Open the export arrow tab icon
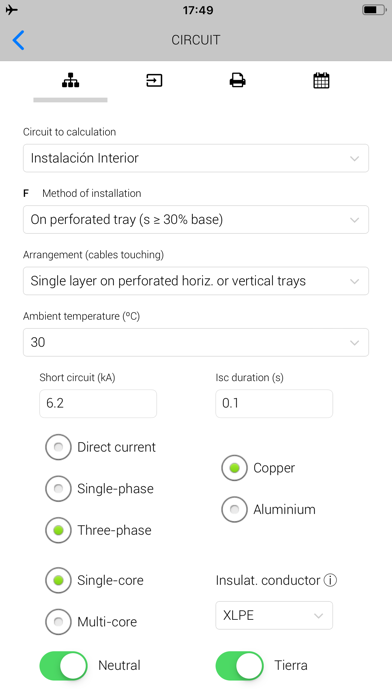 [x=154, y=80]
